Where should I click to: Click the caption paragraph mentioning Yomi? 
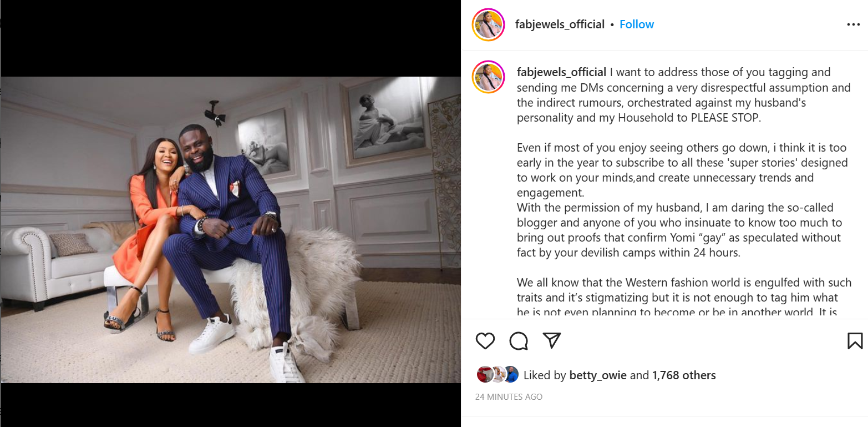(x=679, y=230)
